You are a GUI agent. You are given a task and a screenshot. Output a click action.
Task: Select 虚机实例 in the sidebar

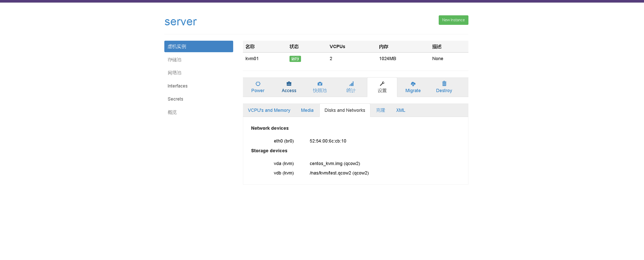click(x=199, y=46)
